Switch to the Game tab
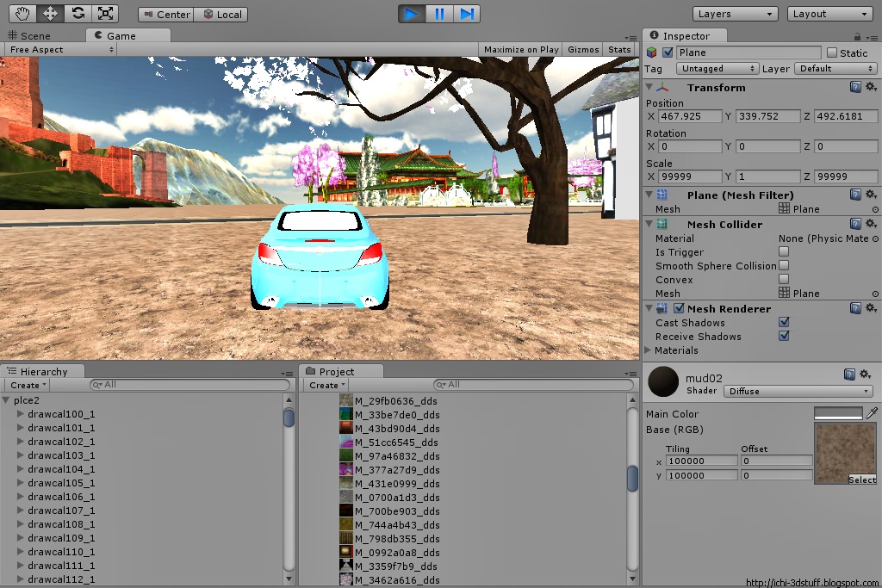The image size is (882, 588). [124, 35]
